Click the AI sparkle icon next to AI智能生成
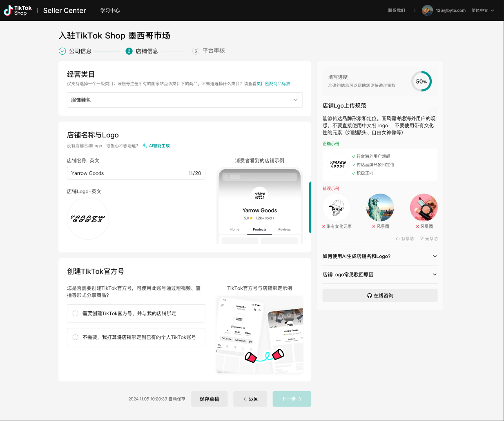The image size is (504, 421). point(145,146)
